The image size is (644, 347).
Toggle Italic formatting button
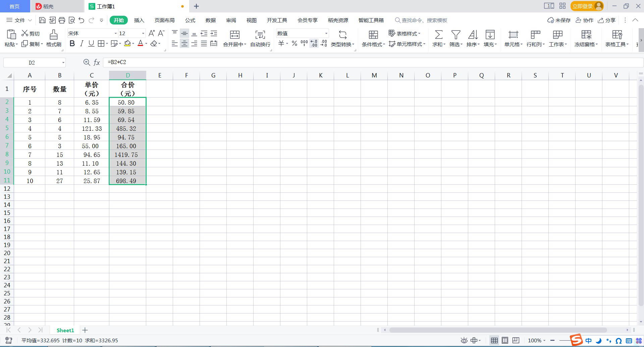coord(82,44)
